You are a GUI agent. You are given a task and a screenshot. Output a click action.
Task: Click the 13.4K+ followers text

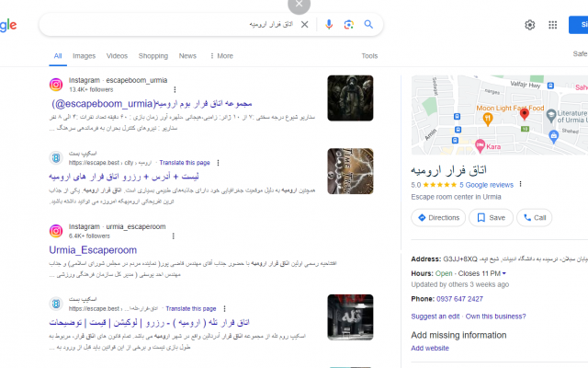(91, 90)
